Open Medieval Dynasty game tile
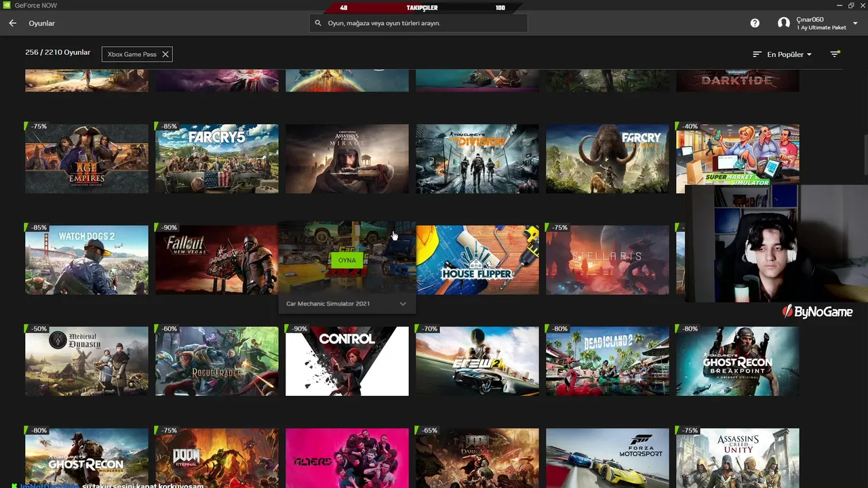Viewport: 868px width, 488px height. coord(87,361)
